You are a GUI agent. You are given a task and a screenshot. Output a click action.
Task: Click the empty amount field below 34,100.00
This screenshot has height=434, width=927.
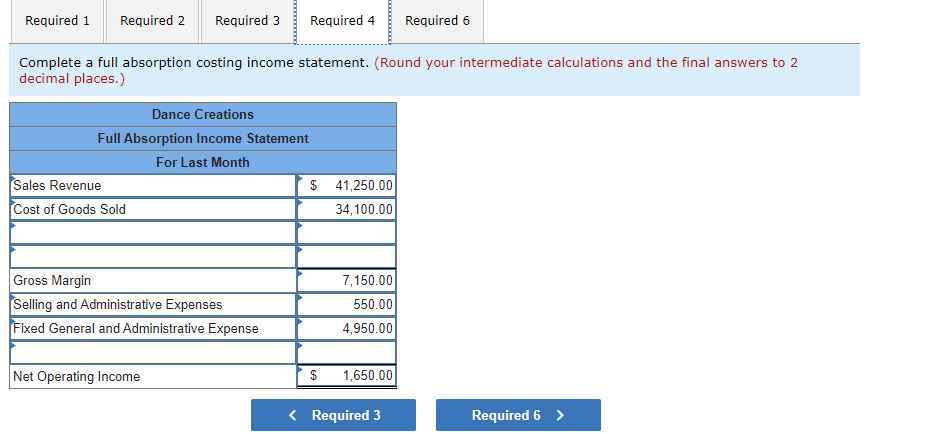coord(346,233)
